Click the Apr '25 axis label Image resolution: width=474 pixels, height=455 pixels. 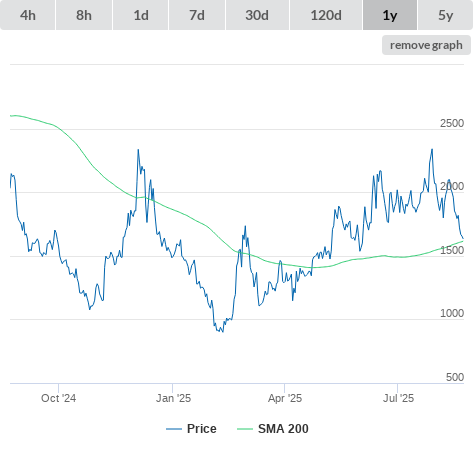[285, 398]
